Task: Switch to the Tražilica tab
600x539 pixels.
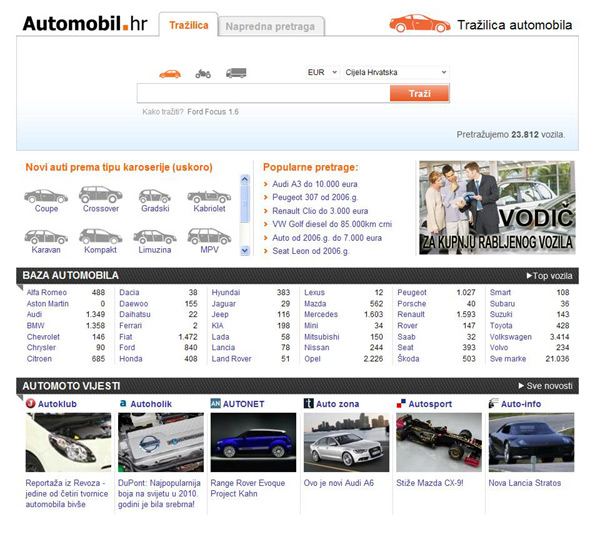Action: click(189, 25)
